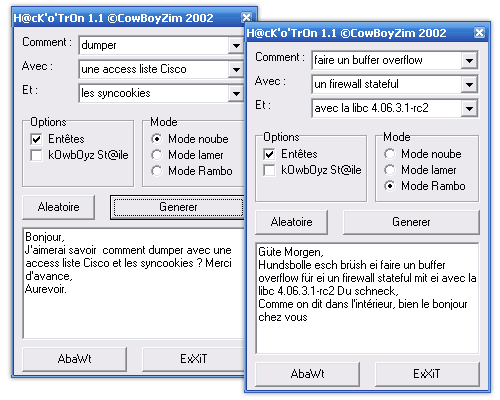Viewport: 500px width, 400px height.
Task: Choose Mode Rambo in the back window
Action: [x=156, y=171]
